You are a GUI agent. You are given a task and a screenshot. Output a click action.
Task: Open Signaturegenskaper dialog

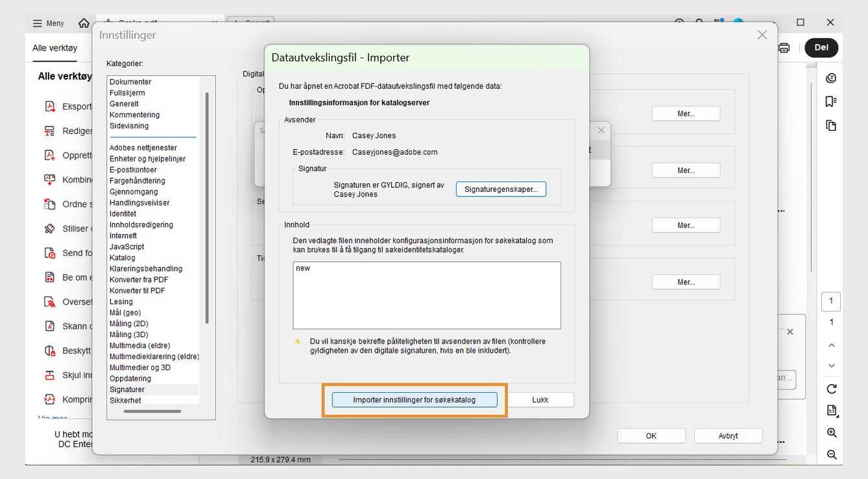point(501,189)
